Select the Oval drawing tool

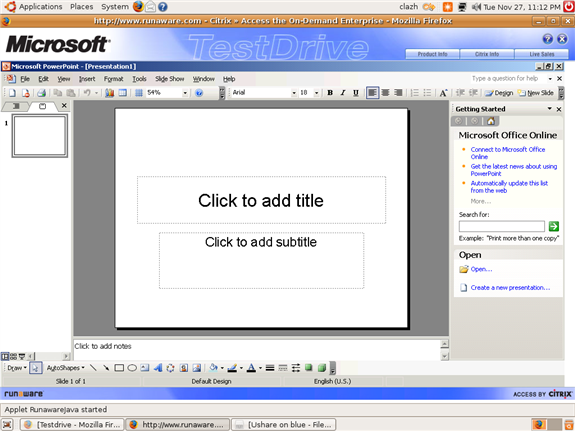[132, 368]
